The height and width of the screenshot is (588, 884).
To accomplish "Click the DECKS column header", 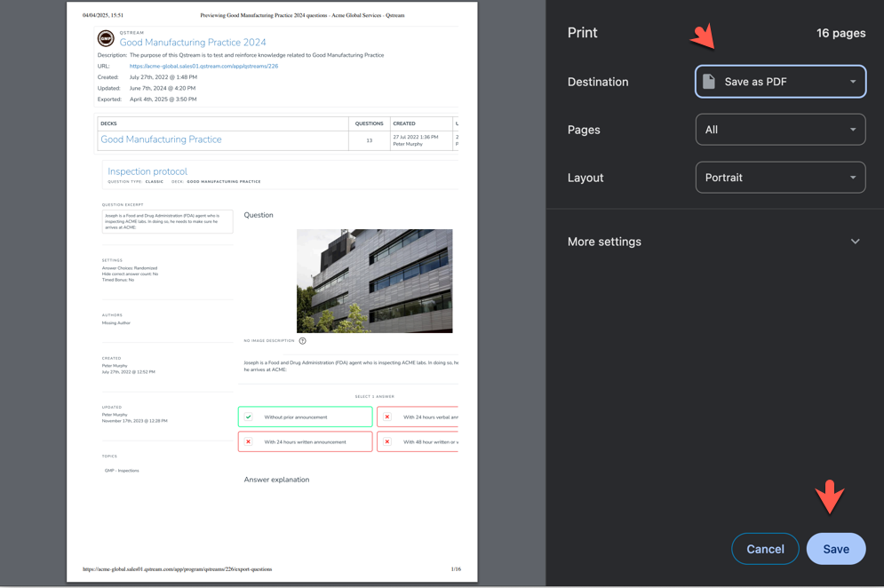I will click(108, 123).
